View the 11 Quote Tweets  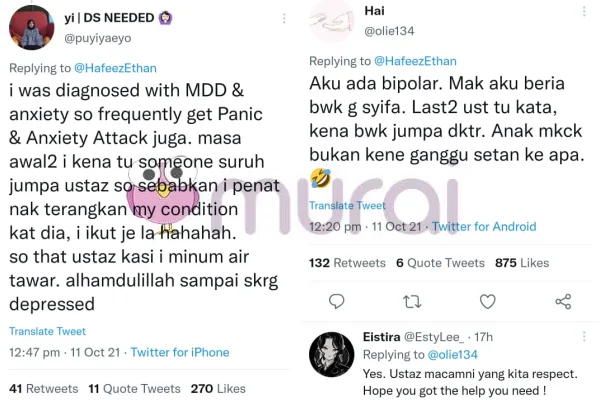pos(134,389)
